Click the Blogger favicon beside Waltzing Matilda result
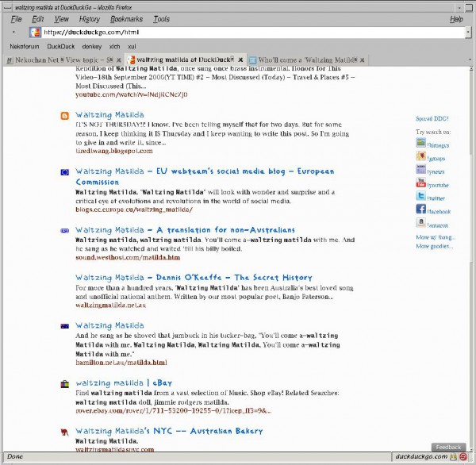This screenshot has width=476, height=465. pyautogui.click(x=65, y=116)
